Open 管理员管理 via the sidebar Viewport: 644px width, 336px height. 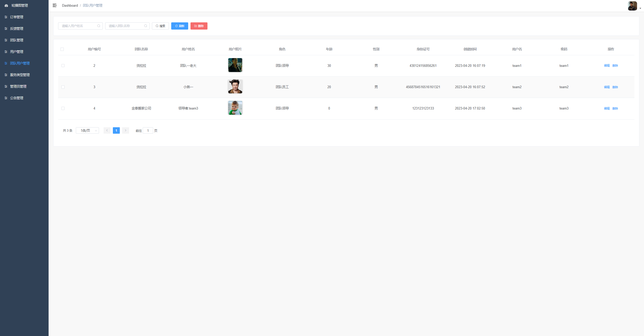(18, 86)
